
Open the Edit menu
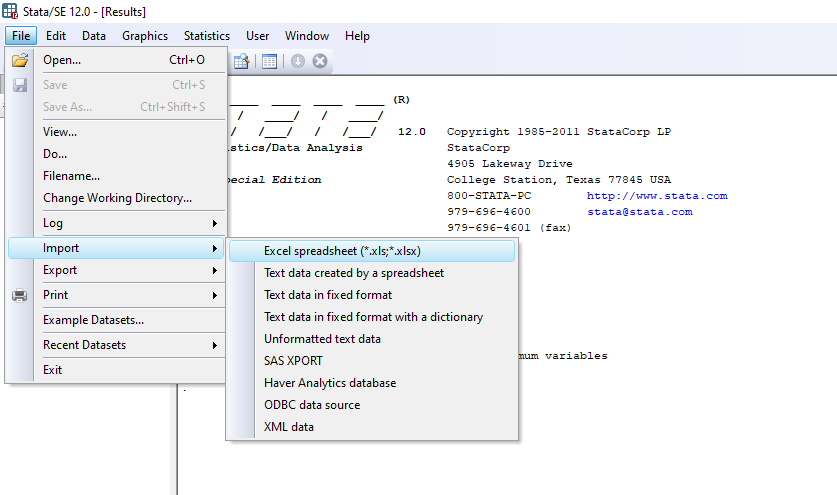pos(56,36)
